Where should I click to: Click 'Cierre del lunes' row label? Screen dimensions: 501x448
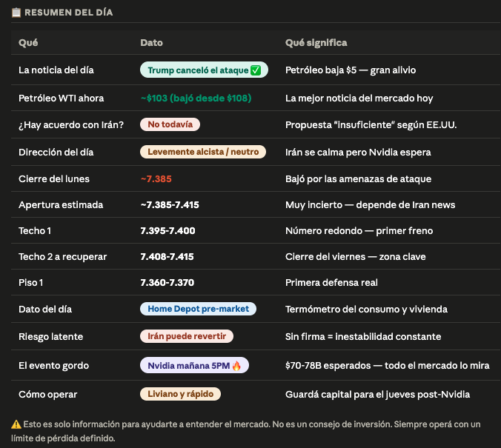pos(54,178)
